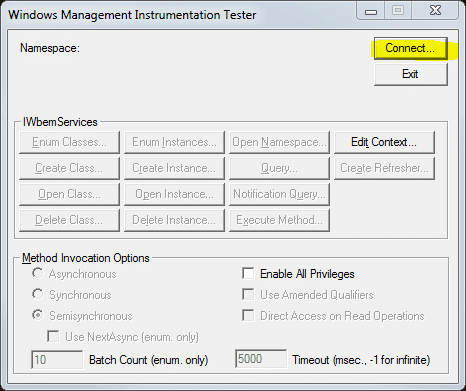Click the Open Namespace button

279,142
